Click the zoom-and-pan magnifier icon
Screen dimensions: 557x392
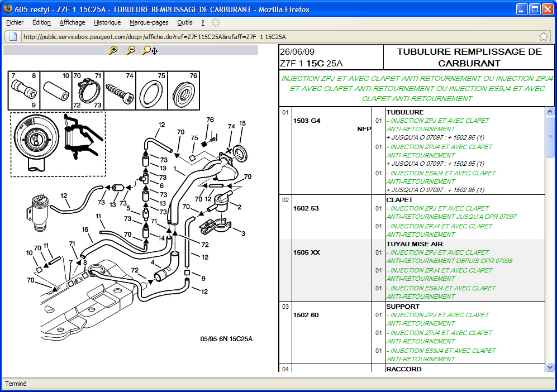coord(149,50)
